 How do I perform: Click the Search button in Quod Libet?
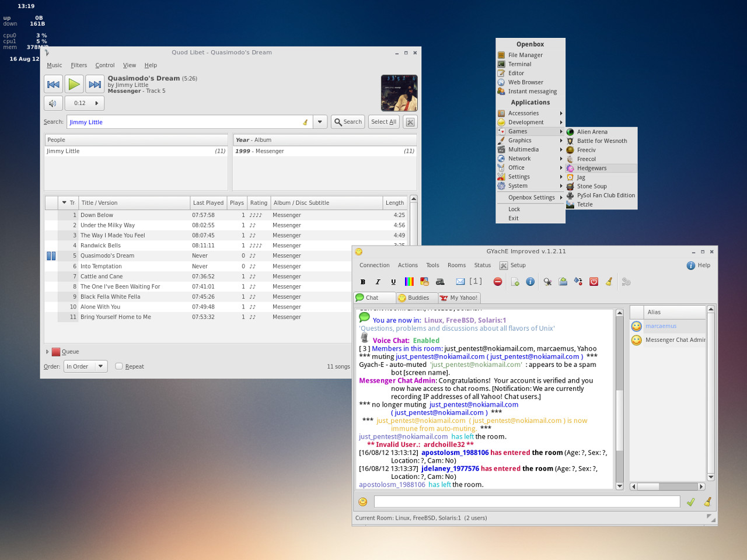pyautogui.click(x=348, y=122)
